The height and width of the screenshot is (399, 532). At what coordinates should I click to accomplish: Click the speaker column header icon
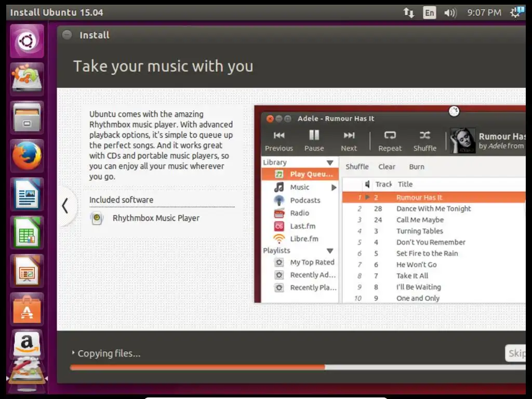[367, 184]
